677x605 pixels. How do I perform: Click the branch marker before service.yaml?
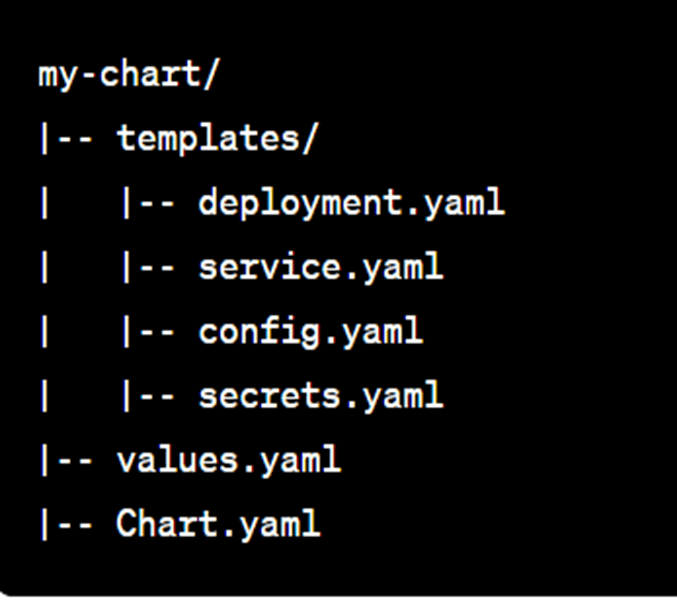click(x=148, y=267)
